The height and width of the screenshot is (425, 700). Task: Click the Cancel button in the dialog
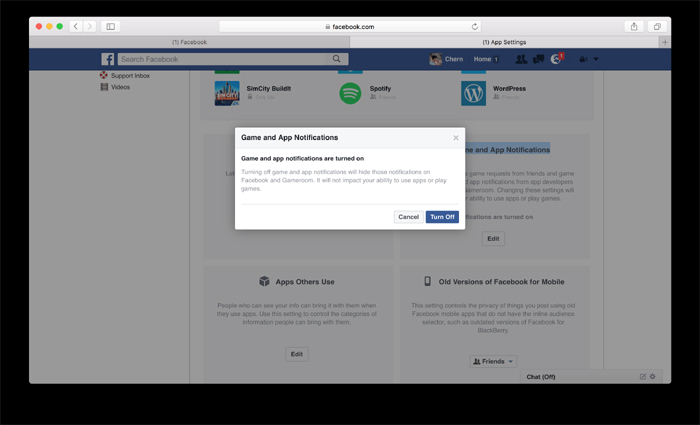(x=408, y=217)
